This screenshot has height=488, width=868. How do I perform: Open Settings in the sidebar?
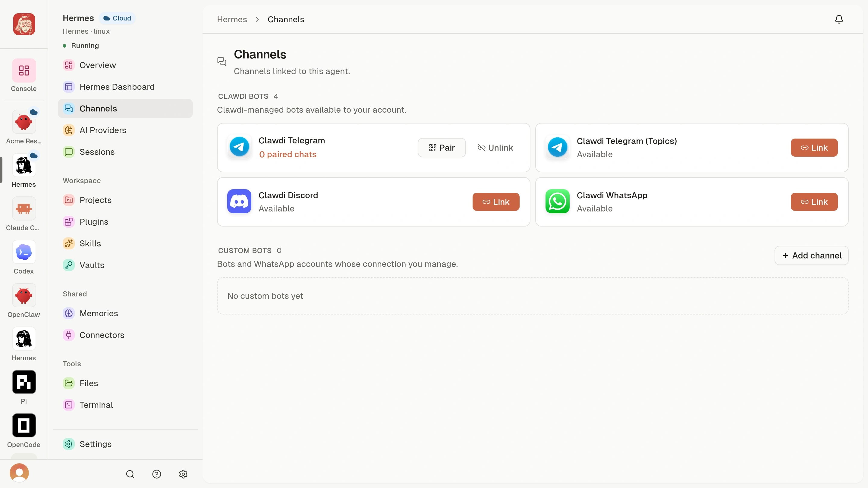pos(125,444)
